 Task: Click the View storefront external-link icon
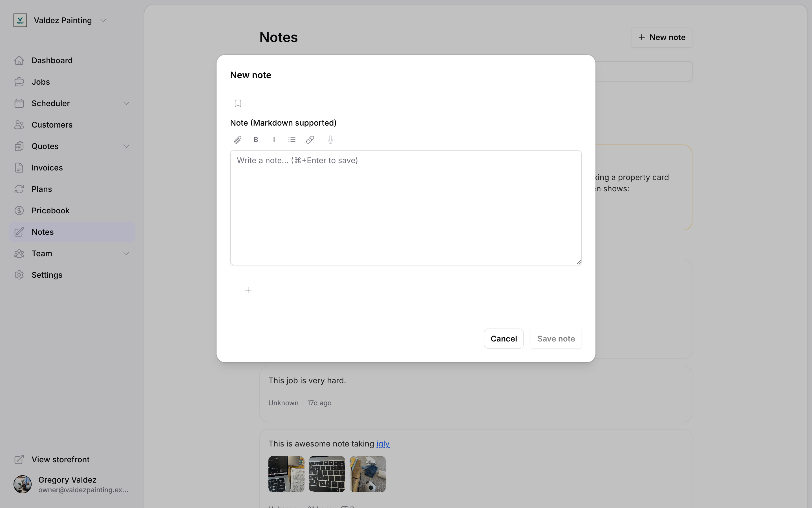click(x=19, y=460)
